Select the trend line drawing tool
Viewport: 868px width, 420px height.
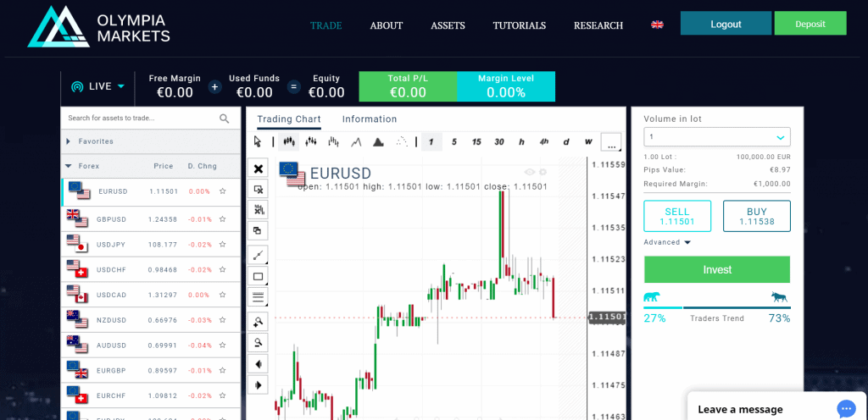(258, 255)
